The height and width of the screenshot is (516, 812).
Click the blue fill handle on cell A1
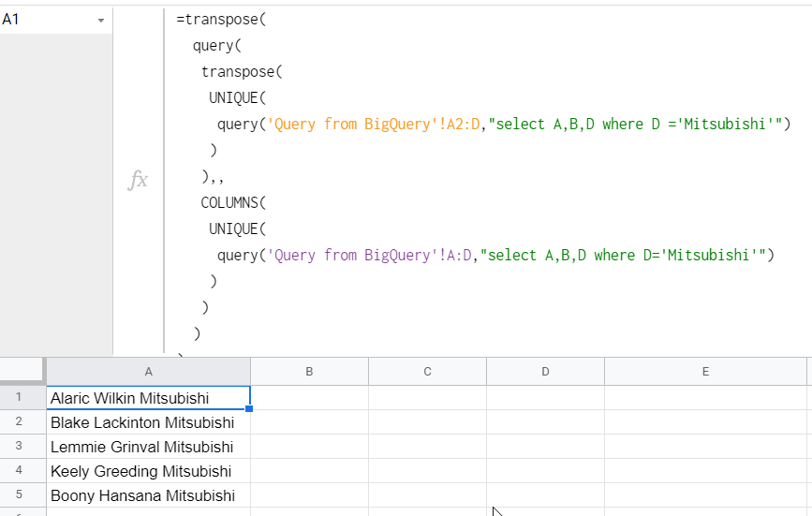249,409
